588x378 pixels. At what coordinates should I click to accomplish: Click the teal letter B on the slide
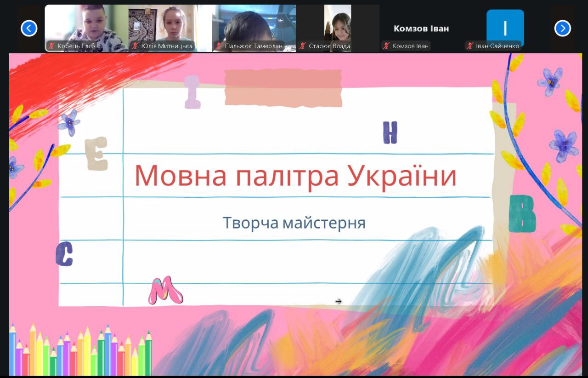click(522, 214)
